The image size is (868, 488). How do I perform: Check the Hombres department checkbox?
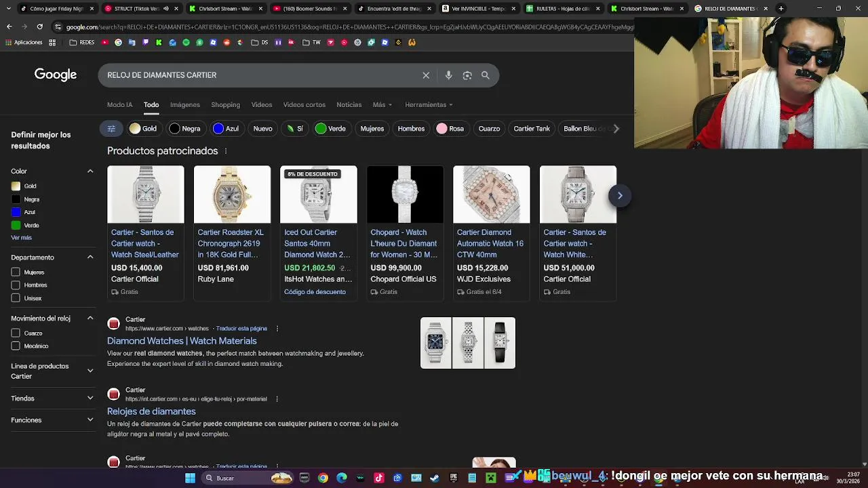(16, 285)
